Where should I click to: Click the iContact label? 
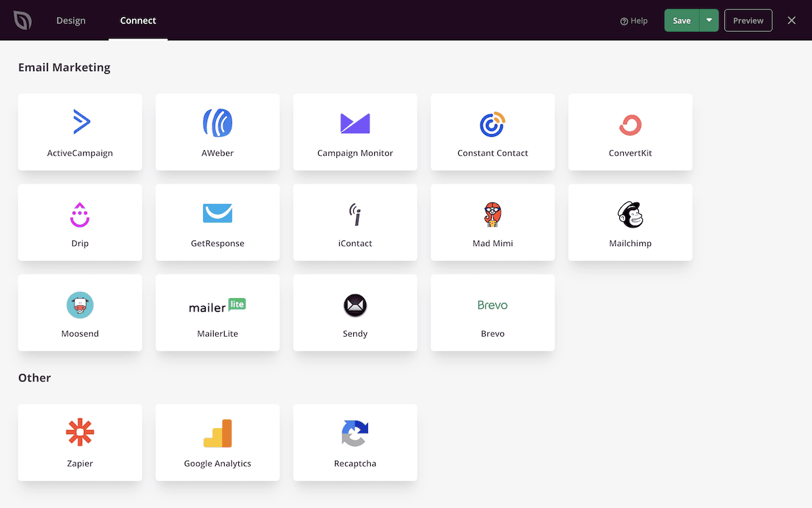click(355, 243)
